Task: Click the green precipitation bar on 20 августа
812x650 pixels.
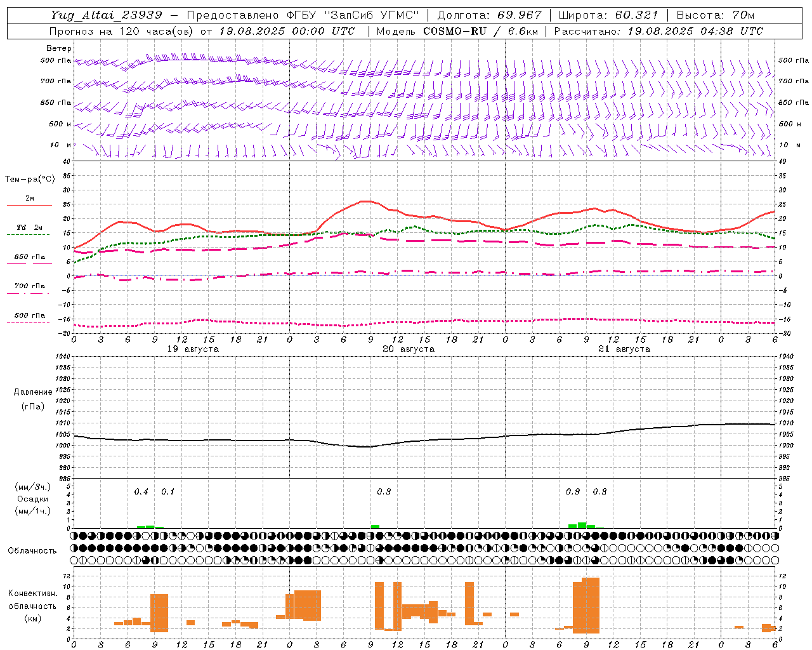Action: pyautogui.click(x=375, y=526)
